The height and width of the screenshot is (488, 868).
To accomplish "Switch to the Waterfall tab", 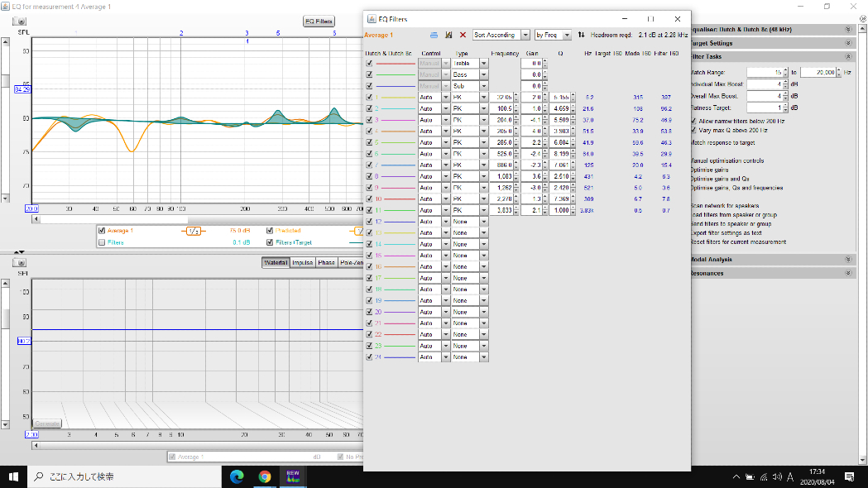I will pos(276,263).
